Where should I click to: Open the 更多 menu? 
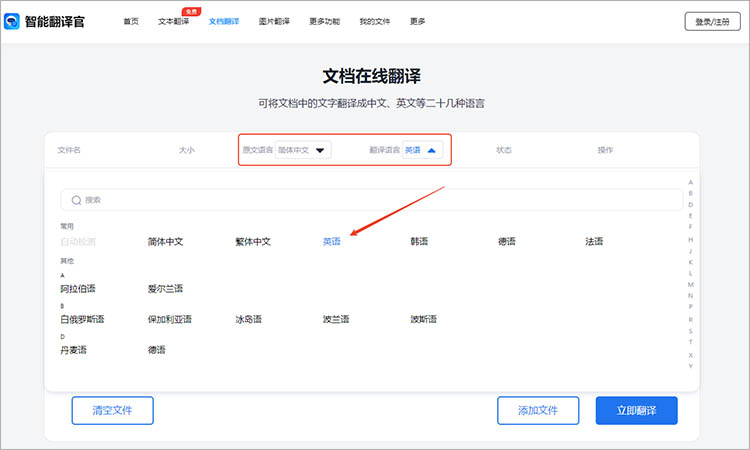(418, 21)
